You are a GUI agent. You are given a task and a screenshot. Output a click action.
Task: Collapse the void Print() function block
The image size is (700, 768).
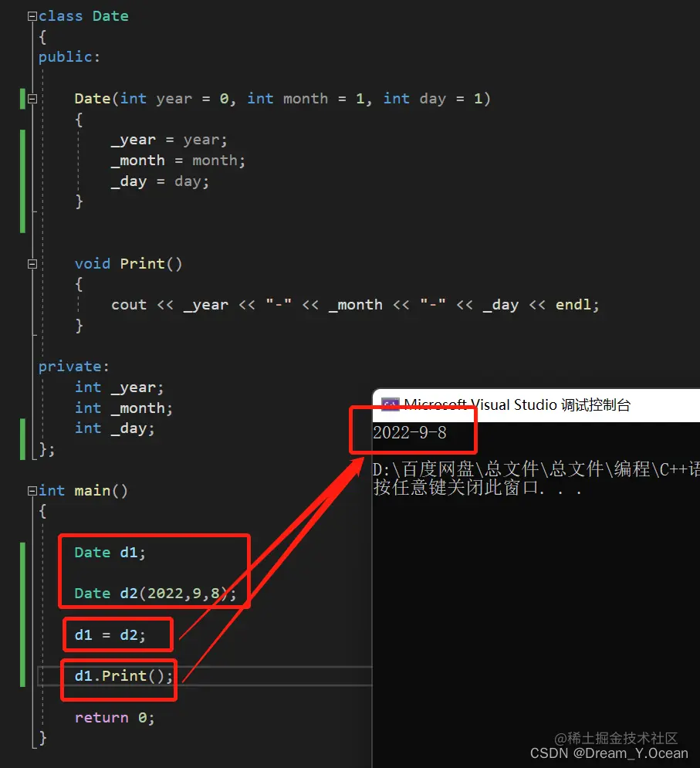pyautogui.click(x=32, y=264)
